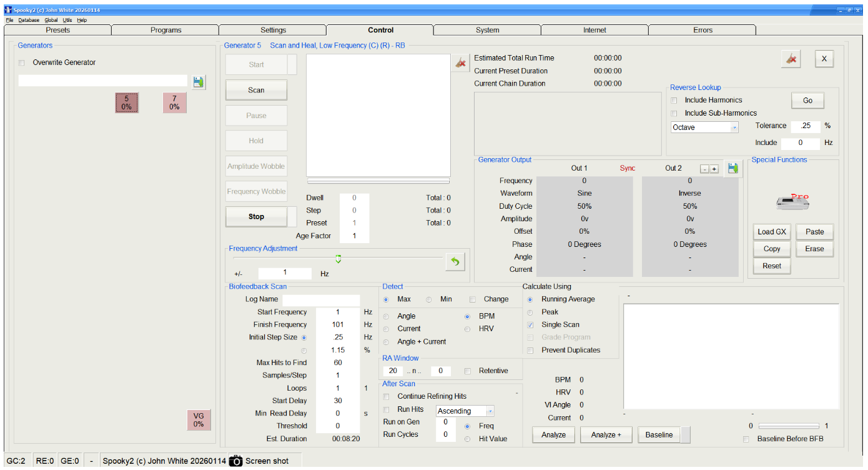This screenshot has height=470, width=868.
Task: Click the Log Name input field
Action: (321, 299)
